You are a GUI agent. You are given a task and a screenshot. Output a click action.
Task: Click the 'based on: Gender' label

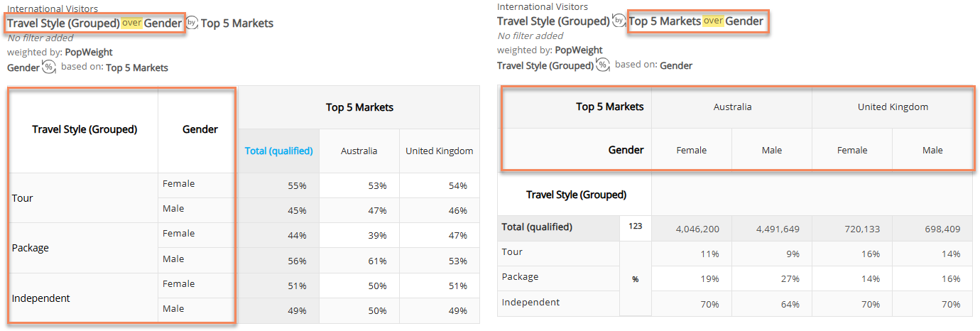click(x=653, y=65)
